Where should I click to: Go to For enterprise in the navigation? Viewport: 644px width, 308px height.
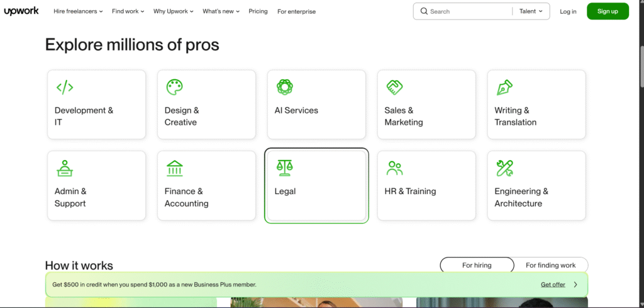(296, 11)
